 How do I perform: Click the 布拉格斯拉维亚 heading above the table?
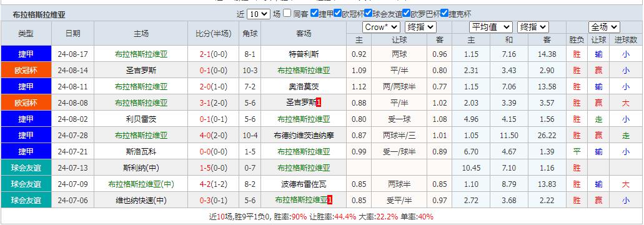[x=39, y=15]
